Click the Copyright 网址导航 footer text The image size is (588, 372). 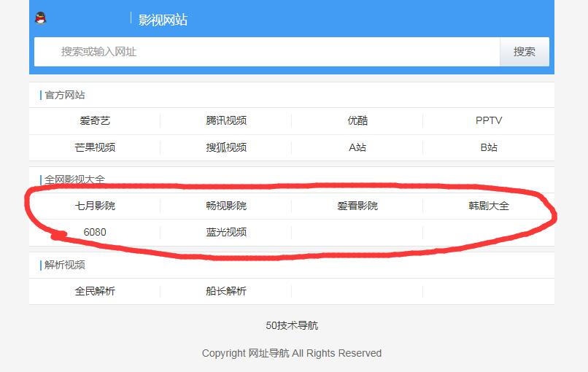(x=292, y=353)
